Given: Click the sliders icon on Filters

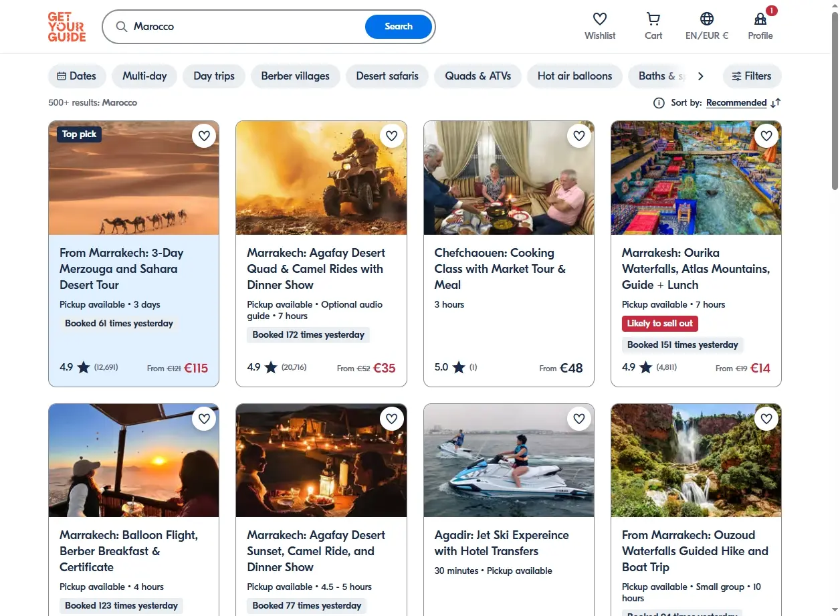Looking at the screenshot, I should click(x=736, y=76).
